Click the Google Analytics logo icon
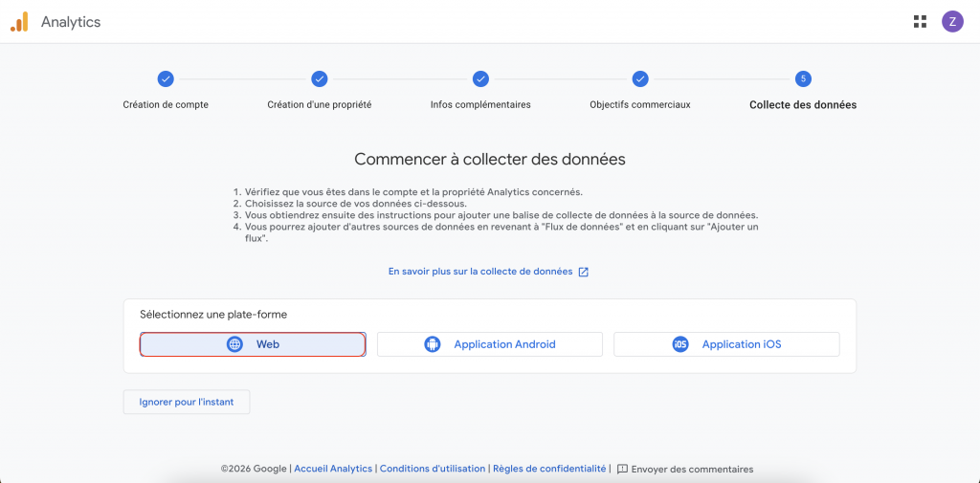980x483 pixels. click(19, 22)
